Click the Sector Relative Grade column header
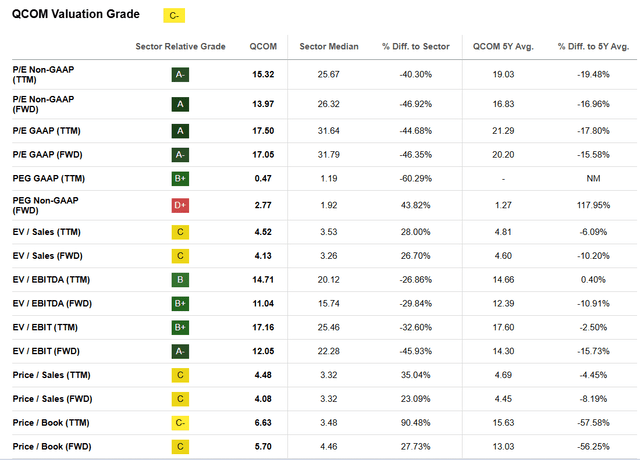The width and height of the screenshot is (640, 460). [x=175, y=46]
